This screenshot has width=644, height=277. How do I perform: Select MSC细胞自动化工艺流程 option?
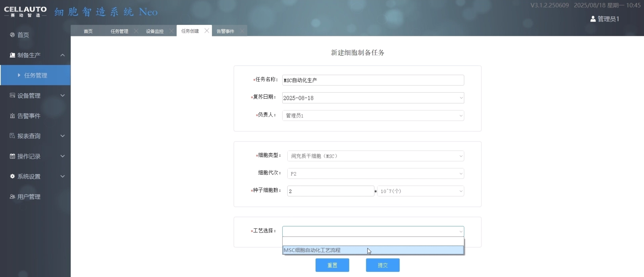[x=373, y=250]
